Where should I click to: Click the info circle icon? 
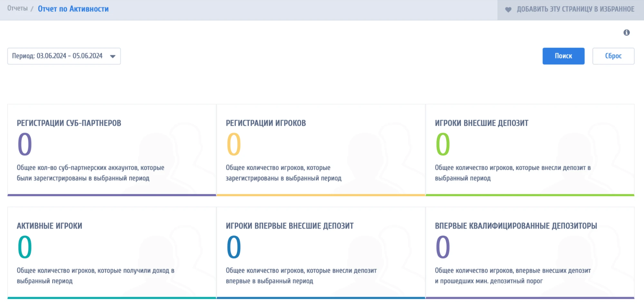point(626,32)
